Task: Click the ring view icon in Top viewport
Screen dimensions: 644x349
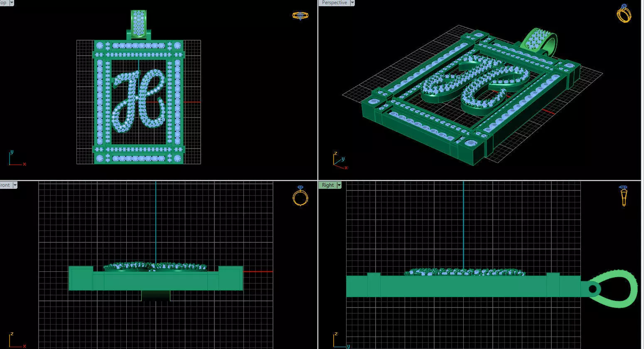Action: (300, 16)
